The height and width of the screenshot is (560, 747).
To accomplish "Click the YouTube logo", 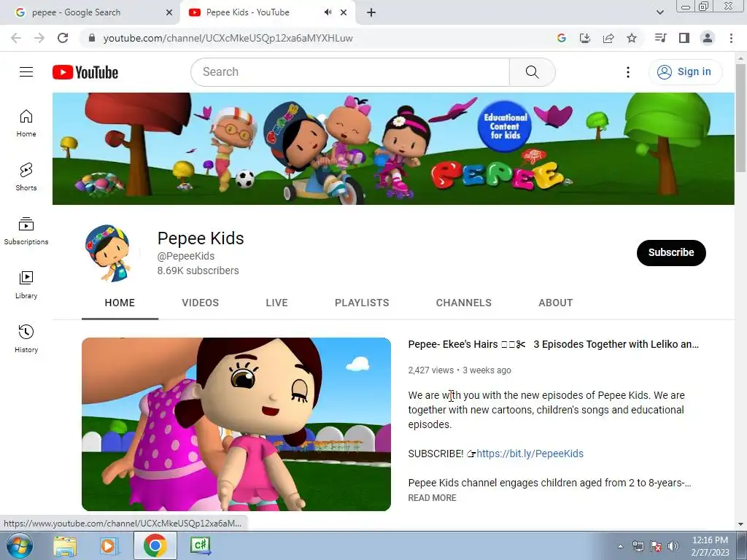I will pos(85,72).
